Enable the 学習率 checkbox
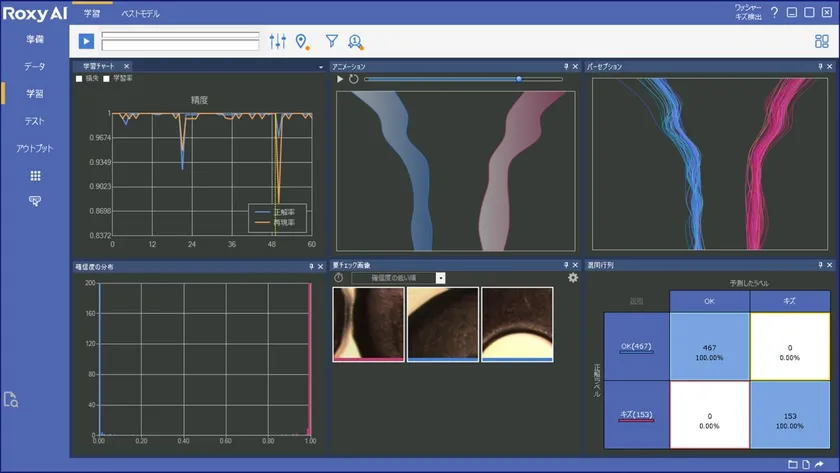This screenshot has width=840, height=473. pos(106,78)
